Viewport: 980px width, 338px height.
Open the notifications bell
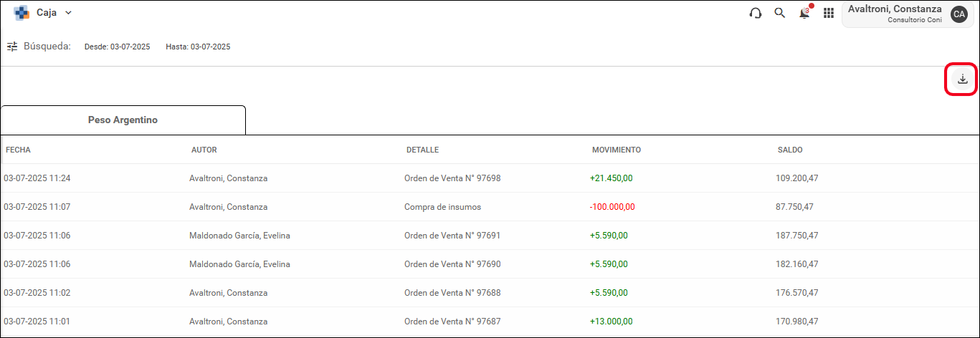pyautogui.click(x=805, y=12)
